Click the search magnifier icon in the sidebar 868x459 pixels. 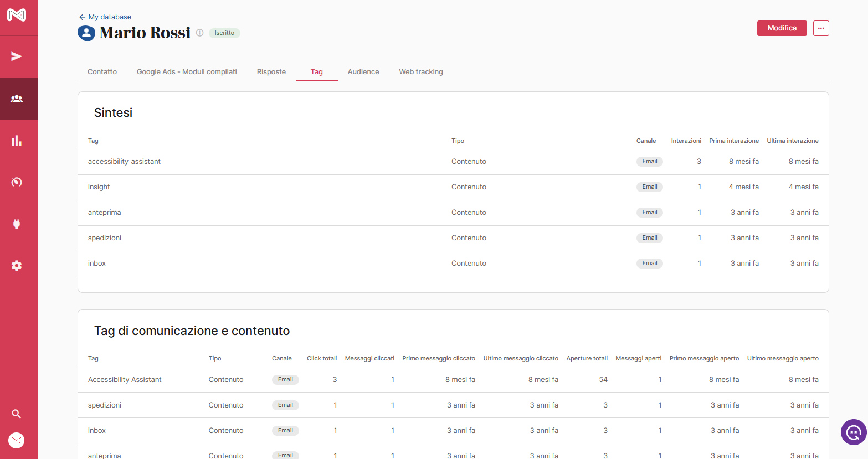pos(17,414)
